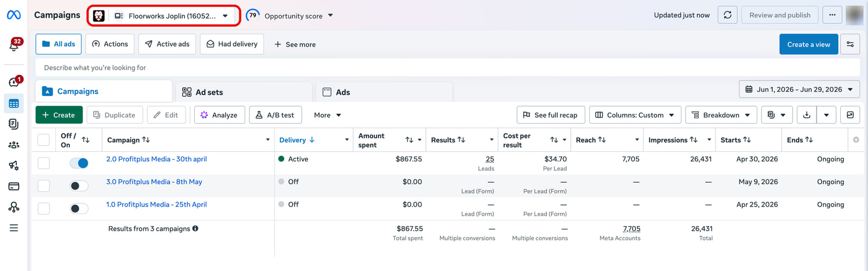Select Active ads view filter
The image size is (868, 271).
pos(167,44)
